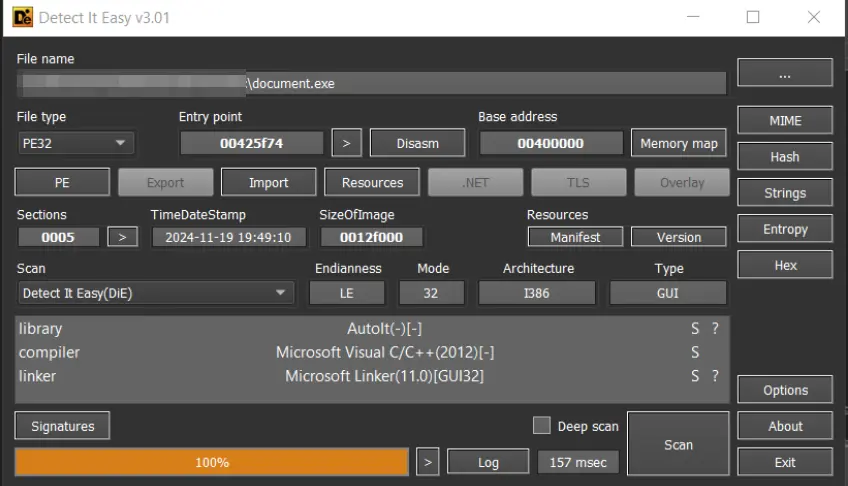Select the Microsoft Linker(11.0)[GUI32] row
The image size is (848, 486).
coord(372,376)
